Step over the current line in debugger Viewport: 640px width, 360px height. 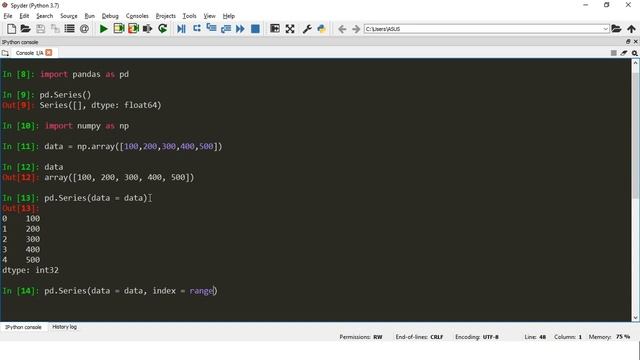pos(197,28)
